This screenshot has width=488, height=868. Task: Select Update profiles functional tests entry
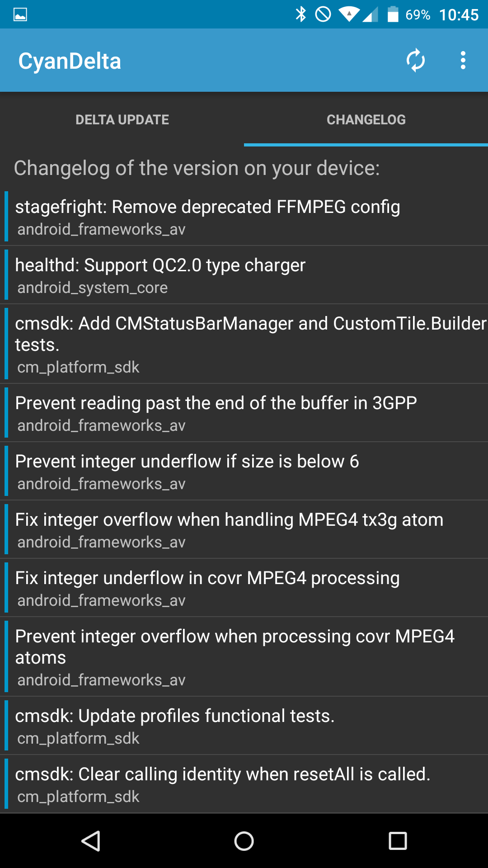[244, 726]
